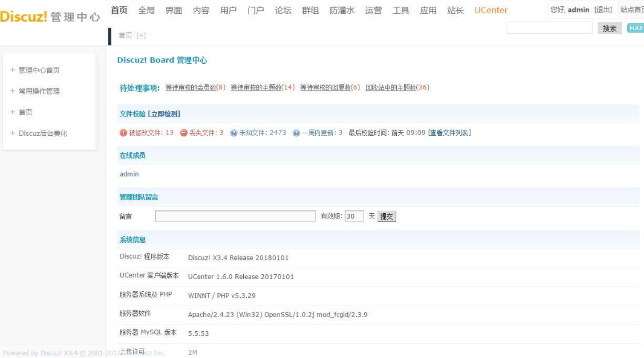Viewport: 644px width, 358px height.
Task: Click the blue 未知文件 question icon
Action: tap(234, 133)
